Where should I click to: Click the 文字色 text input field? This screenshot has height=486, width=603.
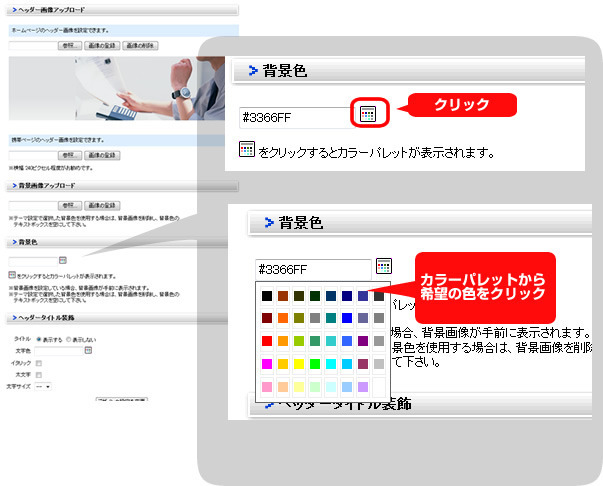60,351
